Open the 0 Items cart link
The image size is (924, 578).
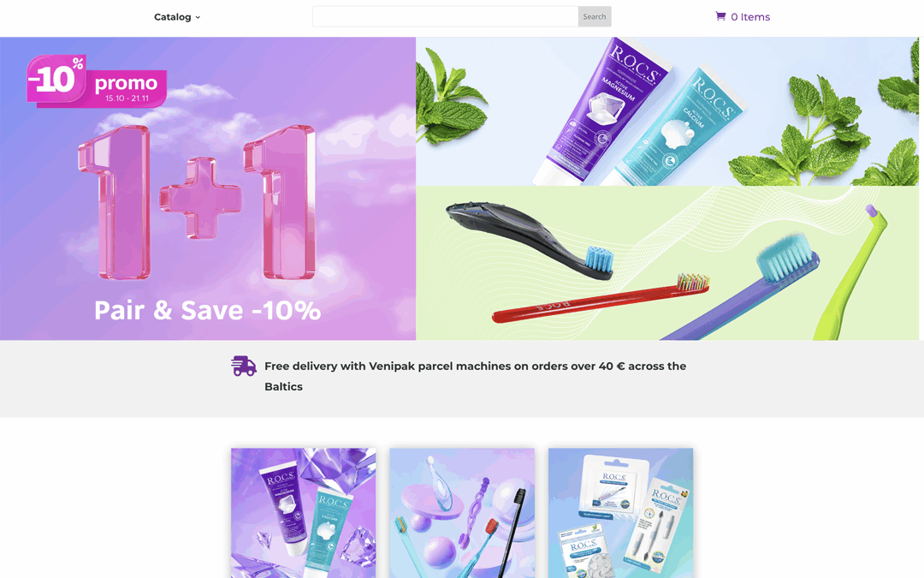pyautogui.click(x=743, y=16)
